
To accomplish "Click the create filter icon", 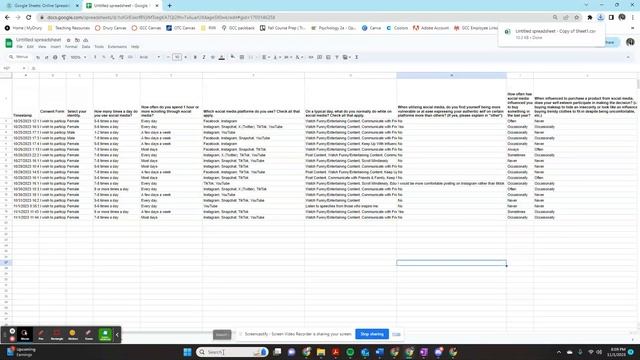I will [x=337, y=57].
